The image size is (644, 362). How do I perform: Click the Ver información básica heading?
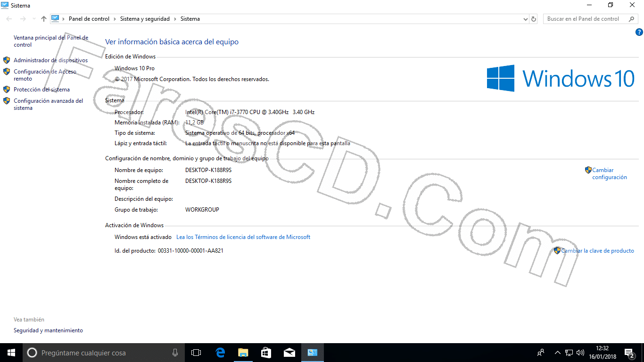click(172, 42)
